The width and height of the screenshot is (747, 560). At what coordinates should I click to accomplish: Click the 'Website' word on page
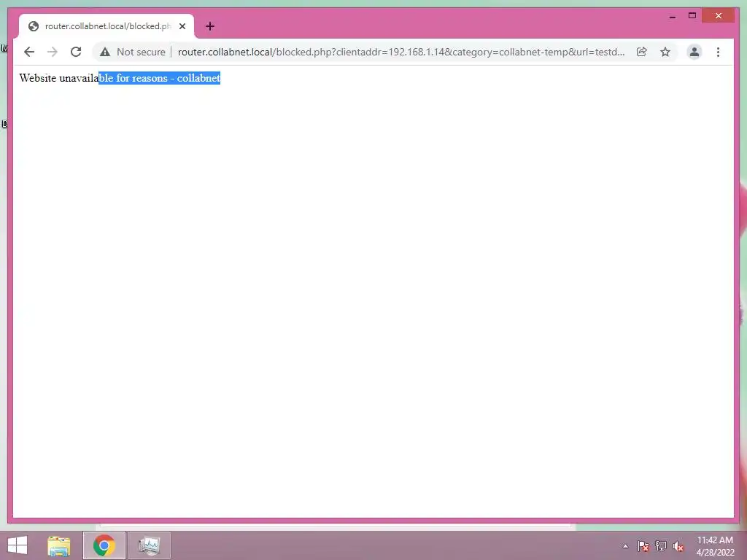point(38,78)
